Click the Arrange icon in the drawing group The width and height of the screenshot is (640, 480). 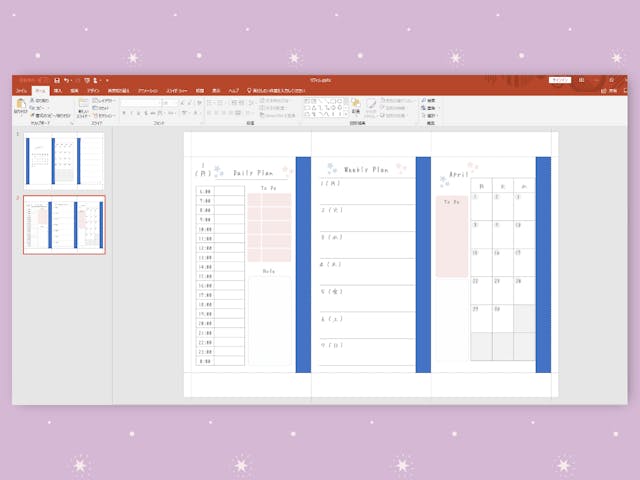pyautogui.click(x=354, y=106)
